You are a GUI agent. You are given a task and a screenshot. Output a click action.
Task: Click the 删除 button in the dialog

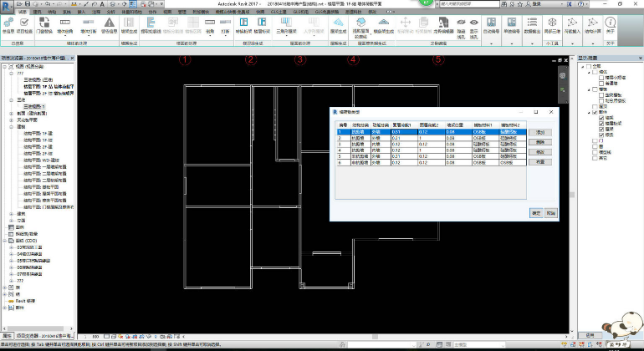point(540,142)
